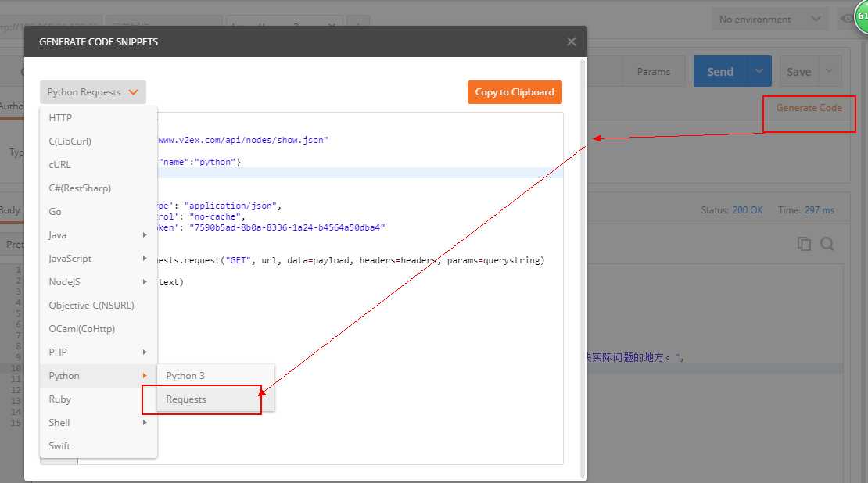Click the url string in code

pyautogui.click(x=243, y=140)
